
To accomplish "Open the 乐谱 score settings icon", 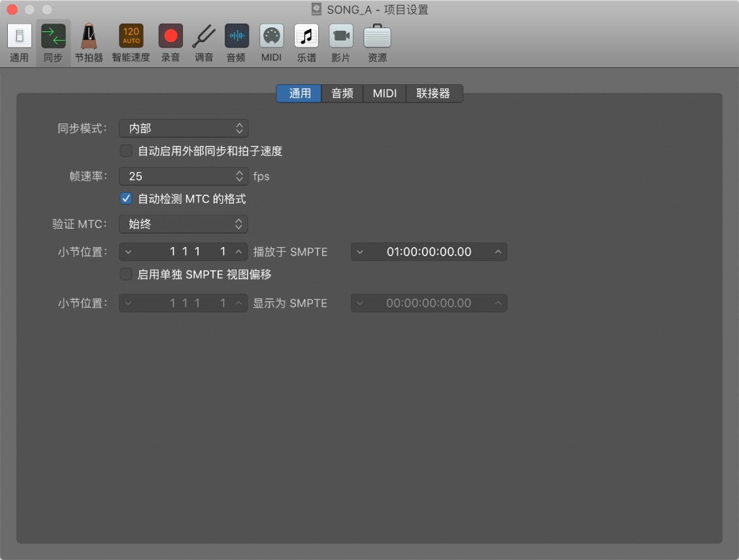I will click(x=306, y=37).
